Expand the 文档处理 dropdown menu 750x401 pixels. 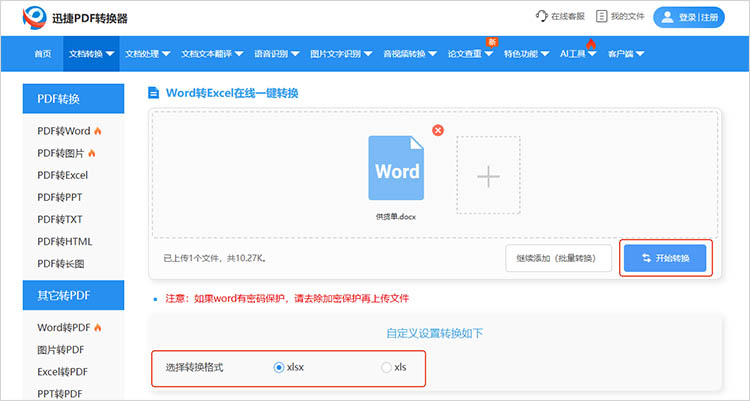pos(148,54)
